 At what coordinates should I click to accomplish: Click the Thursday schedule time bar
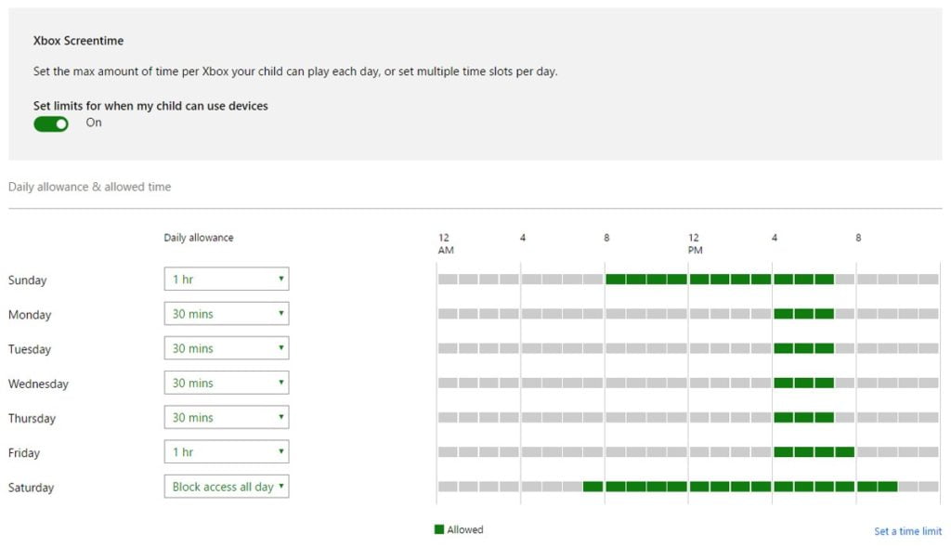tap(688, 417)
